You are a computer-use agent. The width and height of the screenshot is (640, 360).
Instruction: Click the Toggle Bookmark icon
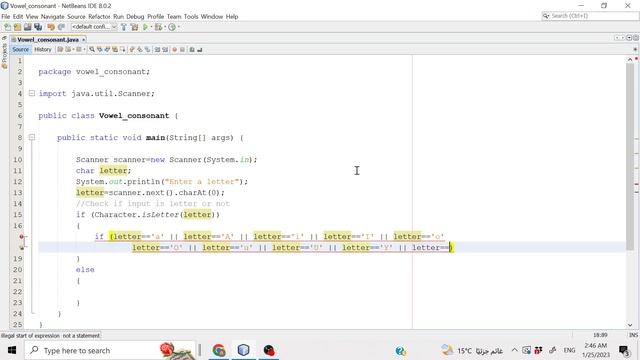(x=147, y=49)
